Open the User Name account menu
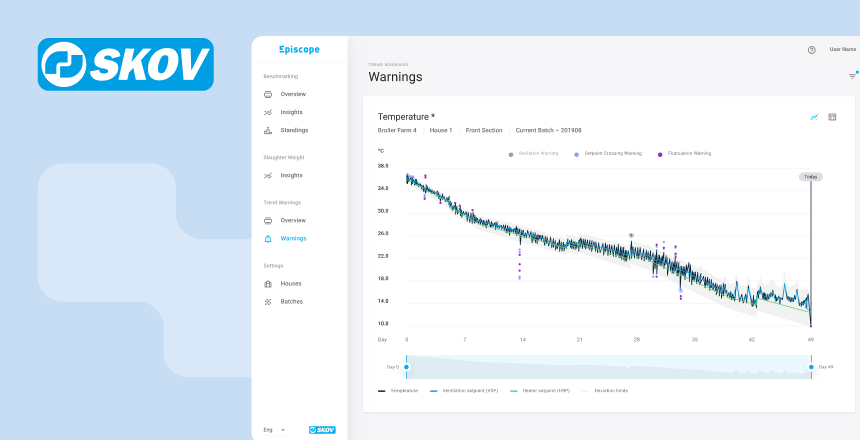The image size is (860, 440). click(x=842, y=49)
